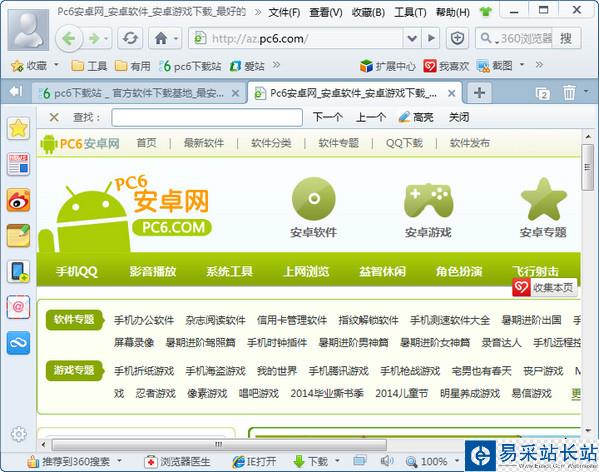Open the sidebar notes icon
The image size is (599, 472).
pyautogui.click(x=18, y=236)
